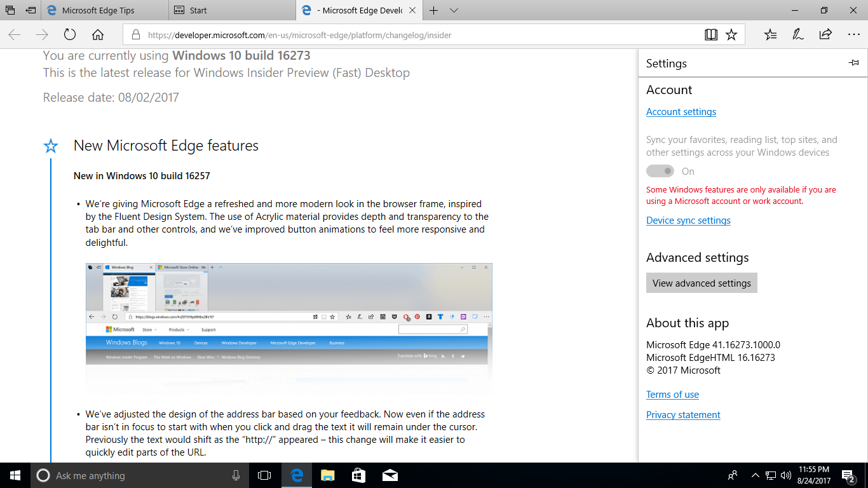868x488 pixels.
Task: Click 'Release date: 08/02/2017' text
Action: click(111, 97)
